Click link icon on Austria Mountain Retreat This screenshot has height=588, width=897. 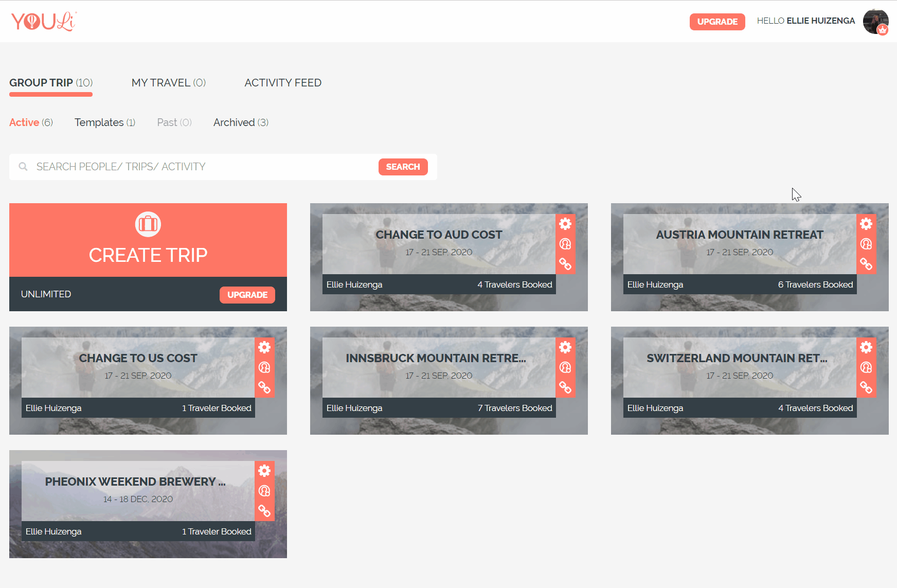[866, 264]
